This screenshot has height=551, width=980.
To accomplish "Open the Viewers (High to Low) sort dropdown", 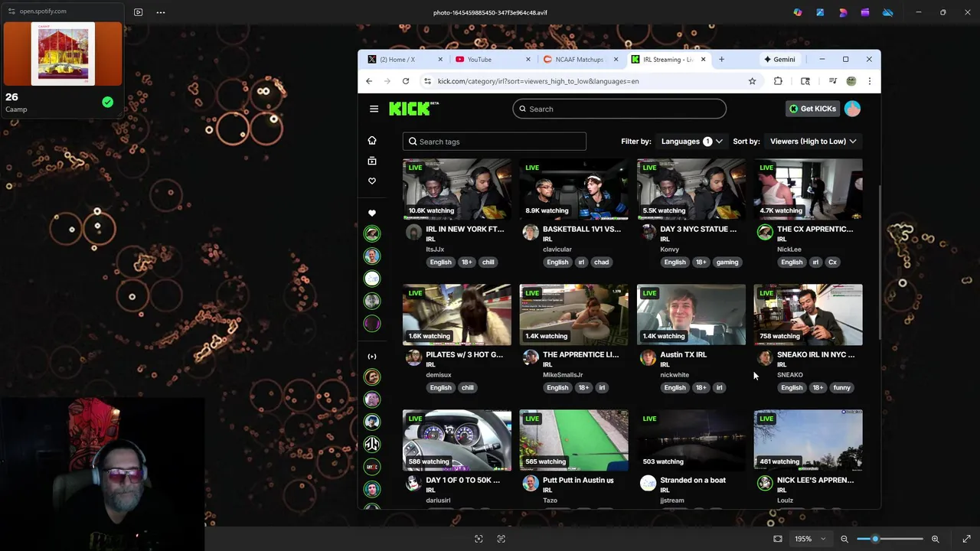I will [813, 141].
